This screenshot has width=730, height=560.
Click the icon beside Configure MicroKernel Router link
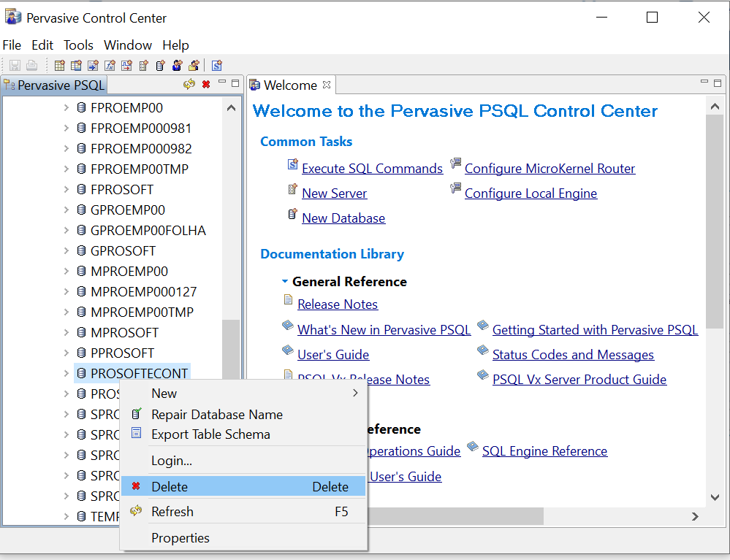[455, 164]
